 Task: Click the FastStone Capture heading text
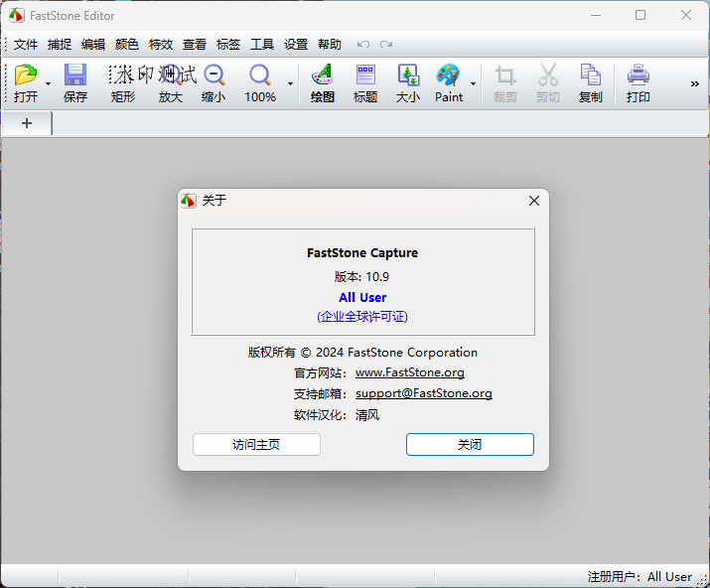tap(362, 252)
